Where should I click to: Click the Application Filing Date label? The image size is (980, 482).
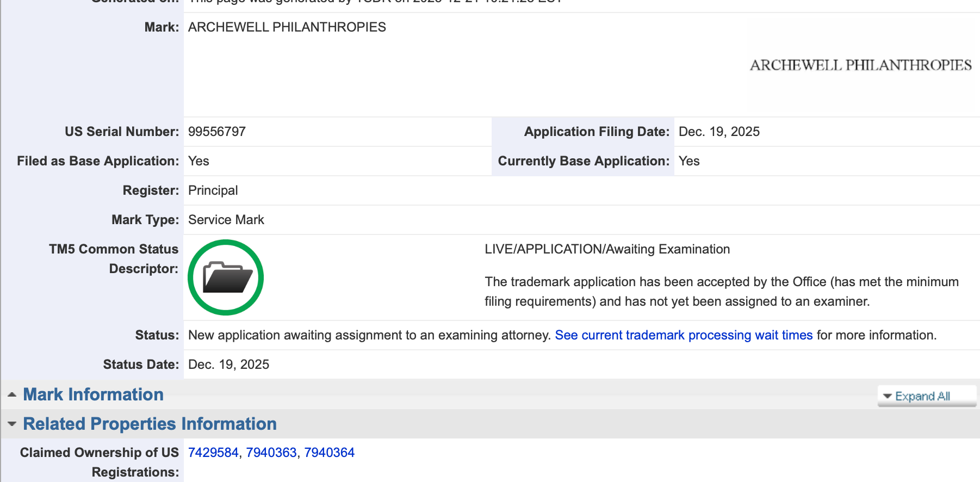(x=597, y=132)
